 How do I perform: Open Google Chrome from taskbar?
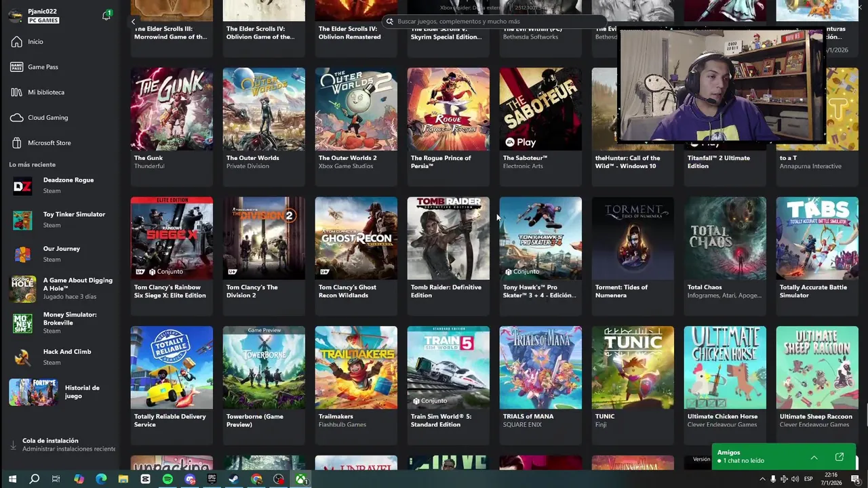pos(256,479)
